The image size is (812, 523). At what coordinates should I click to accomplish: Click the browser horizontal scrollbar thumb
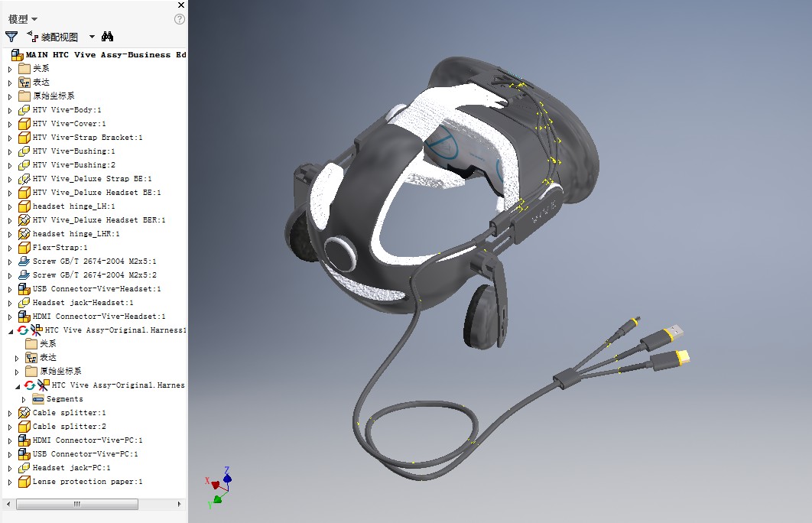pyautogui.click(x=76, y=505)
